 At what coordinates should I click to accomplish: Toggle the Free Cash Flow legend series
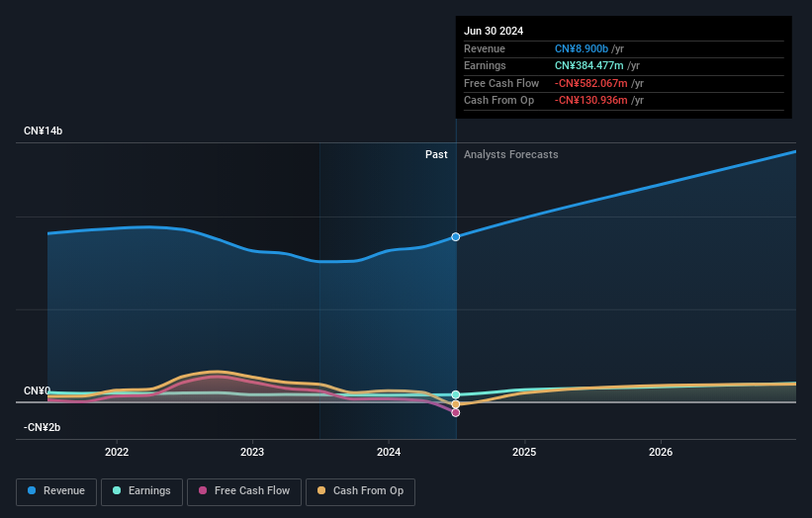244,491
